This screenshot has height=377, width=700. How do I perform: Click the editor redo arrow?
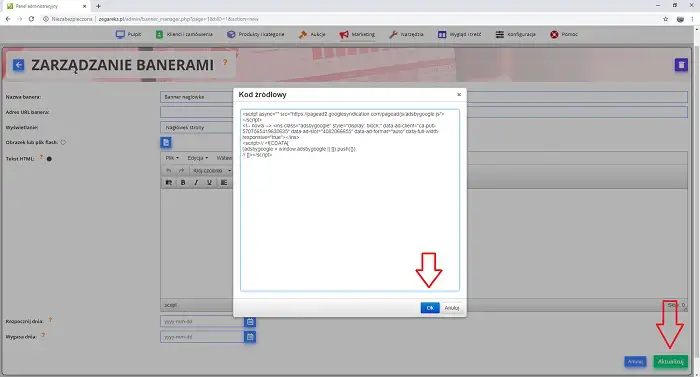(181, 171)
